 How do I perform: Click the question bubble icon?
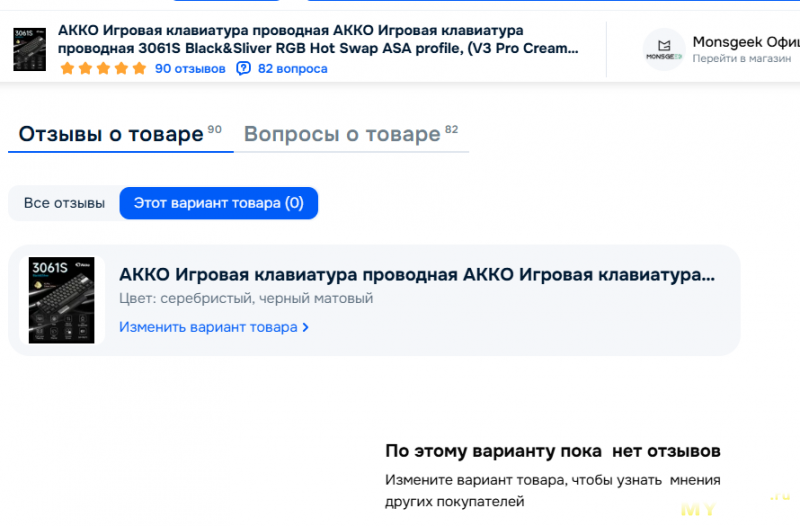(x=243, y=68)
